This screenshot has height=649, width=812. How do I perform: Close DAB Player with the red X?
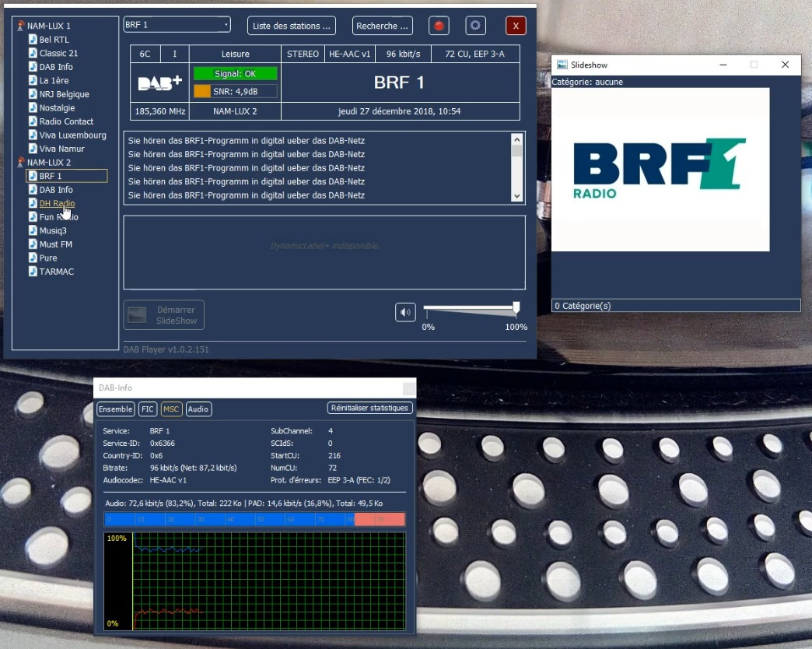(515, 26)
